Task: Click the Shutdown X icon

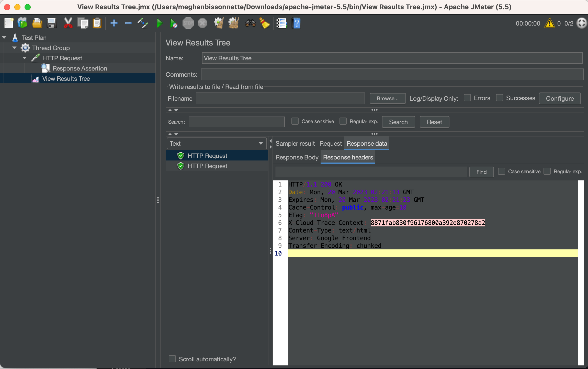Action: [x=202, y=23]
